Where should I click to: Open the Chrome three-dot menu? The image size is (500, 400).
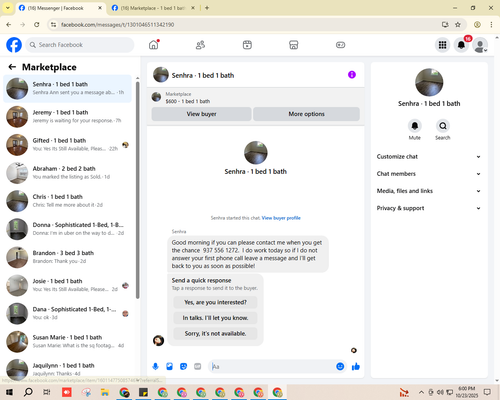click(x=491, y=24)
